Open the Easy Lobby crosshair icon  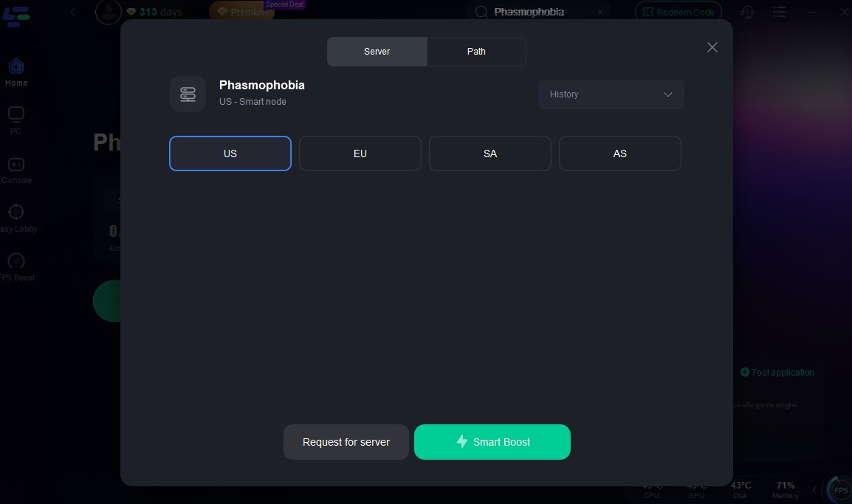[16, 212]
